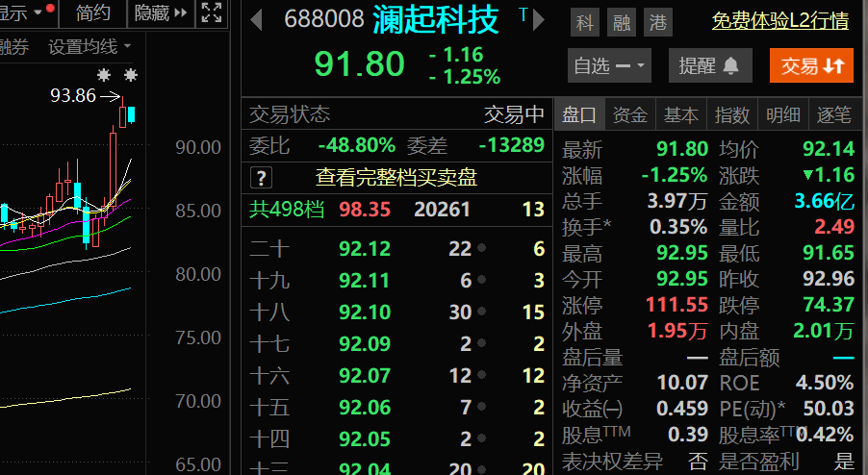Click the orange 交易 button

(x=811, y=65)
